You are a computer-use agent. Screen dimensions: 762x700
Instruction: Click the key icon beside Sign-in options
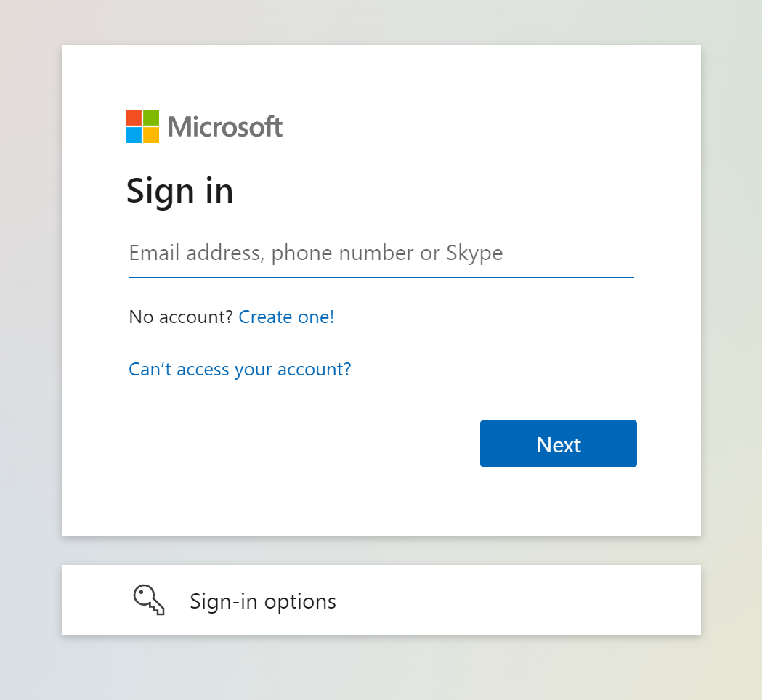149,601
